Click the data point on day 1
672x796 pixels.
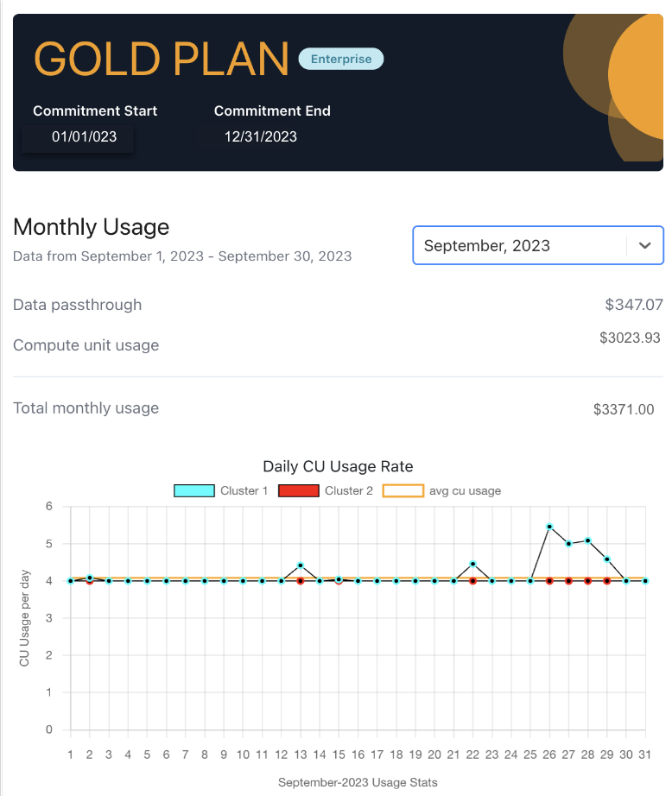[69, 580]
